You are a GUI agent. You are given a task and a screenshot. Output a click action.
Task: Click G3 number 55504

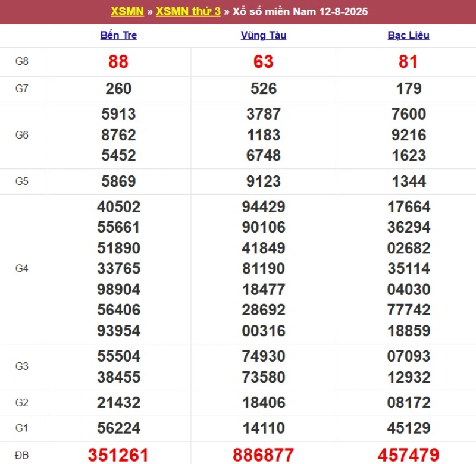[x=118, y=356]
